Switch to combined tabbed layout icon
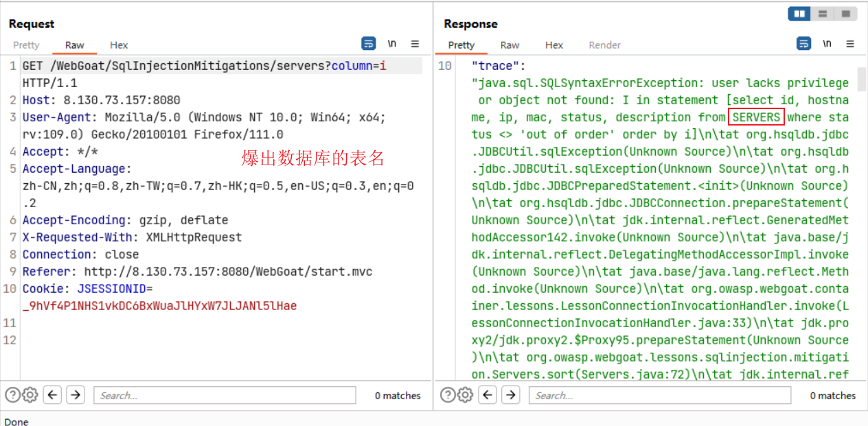The width and height of the screenshot is (868, 426). (845, 14)
